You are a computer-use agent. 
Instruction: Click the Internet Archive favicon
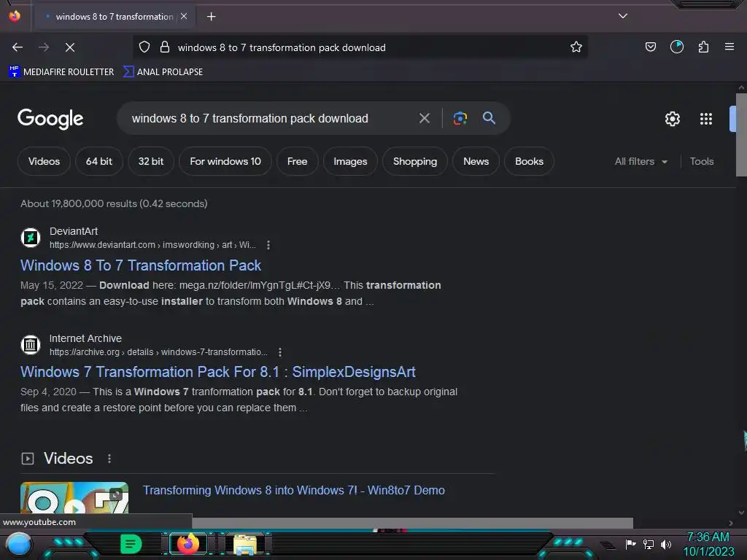31,344
